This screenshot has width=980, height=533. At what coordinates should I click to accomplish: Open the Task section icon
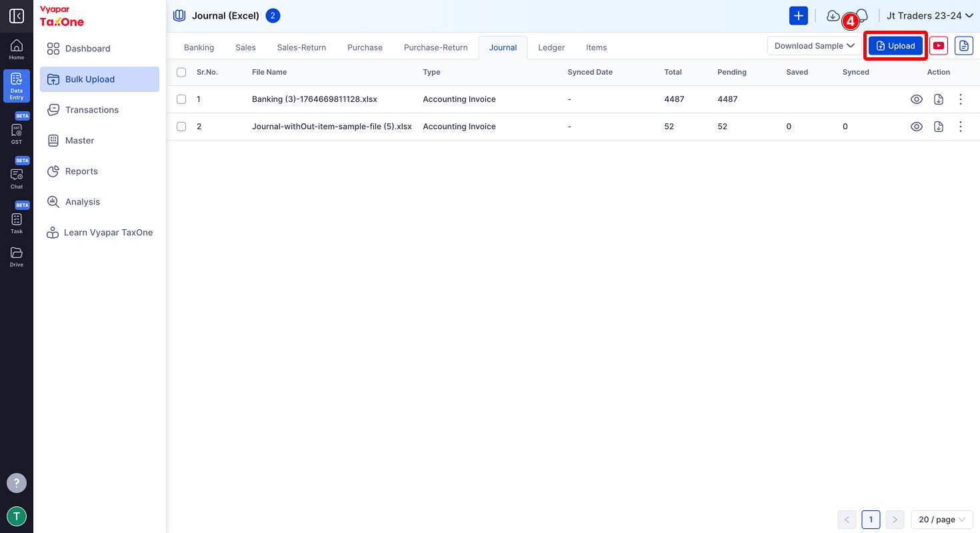pyautogui.click(x=17, y=223)
